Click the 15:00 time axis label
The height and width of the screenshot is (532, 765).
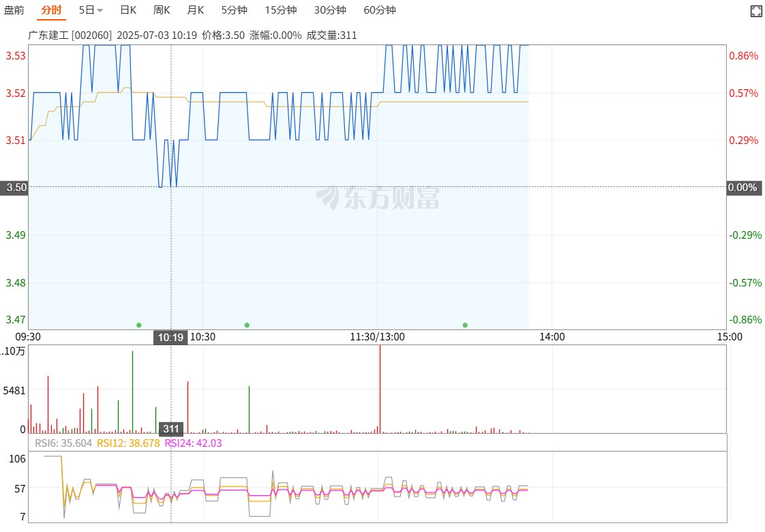(730, 337)
